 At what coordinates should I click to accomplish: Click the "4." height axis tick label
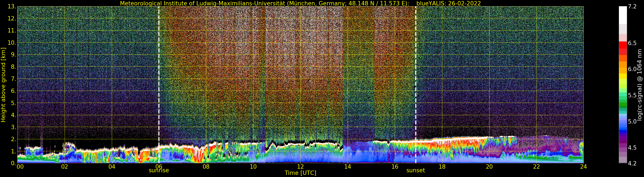coord(13,115)
